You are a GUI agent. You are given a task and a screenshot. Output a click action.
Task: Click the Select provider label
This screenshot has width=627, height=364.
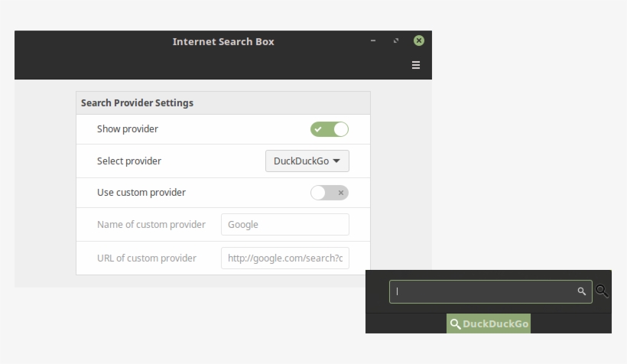tap(129, 161)
